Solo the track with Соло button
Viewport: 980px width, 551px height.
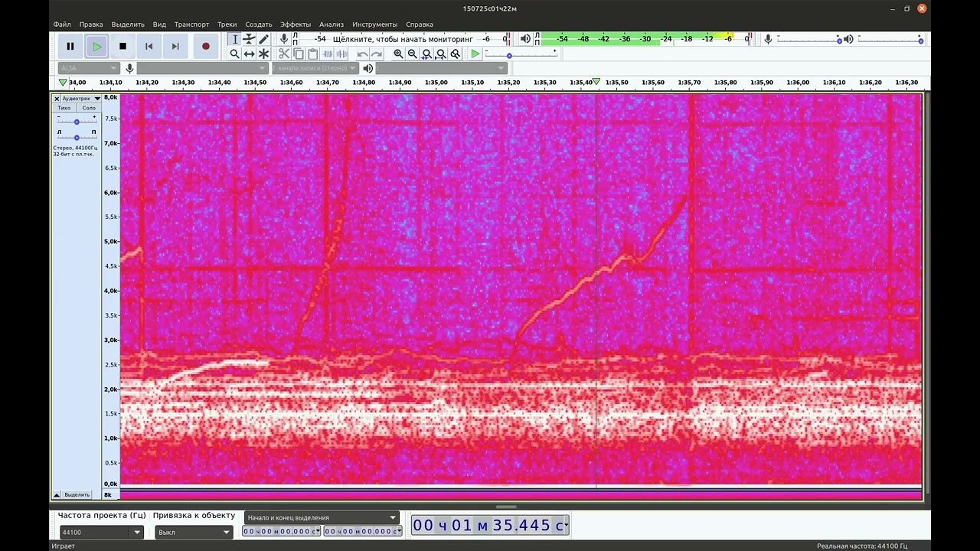[89, 108]
